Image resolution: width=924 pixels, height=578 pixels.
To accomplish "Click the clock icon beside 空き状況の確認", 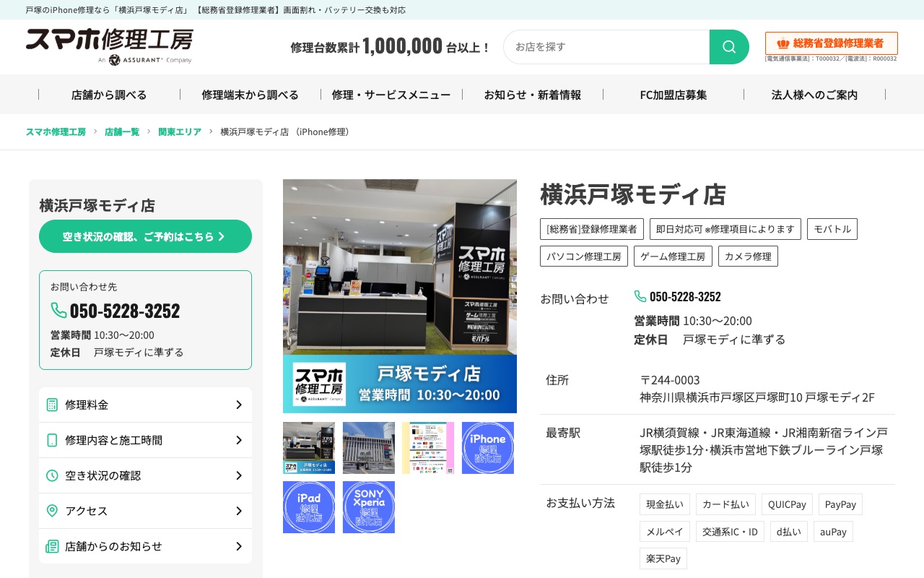I will [52, 475].
